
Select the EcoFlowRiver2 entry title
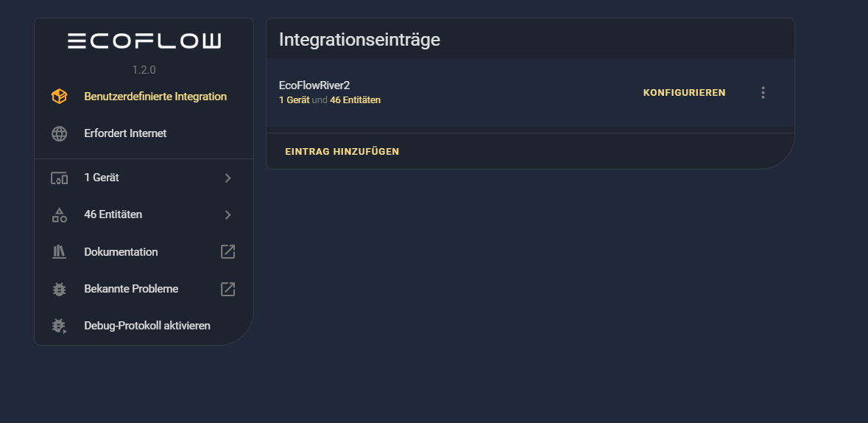point(314,85)
